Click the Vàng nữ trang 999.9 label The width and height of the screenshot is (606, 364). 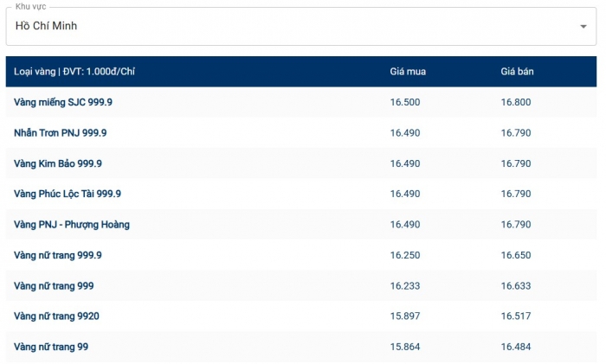pos(58,255)
